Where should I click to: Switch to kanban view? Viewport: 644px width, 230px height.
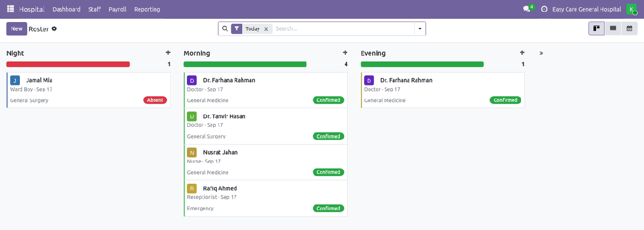(597, 28)
